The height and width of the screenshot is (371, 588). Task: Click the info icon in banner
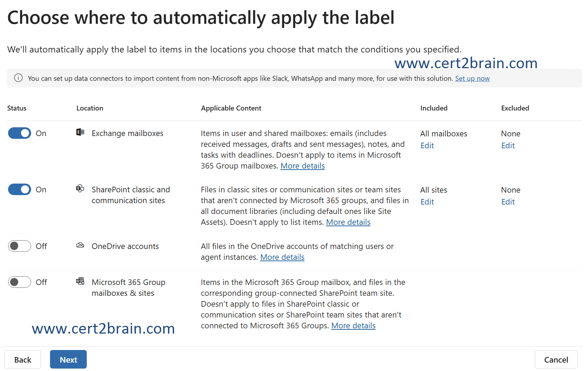tap(18, 78)
